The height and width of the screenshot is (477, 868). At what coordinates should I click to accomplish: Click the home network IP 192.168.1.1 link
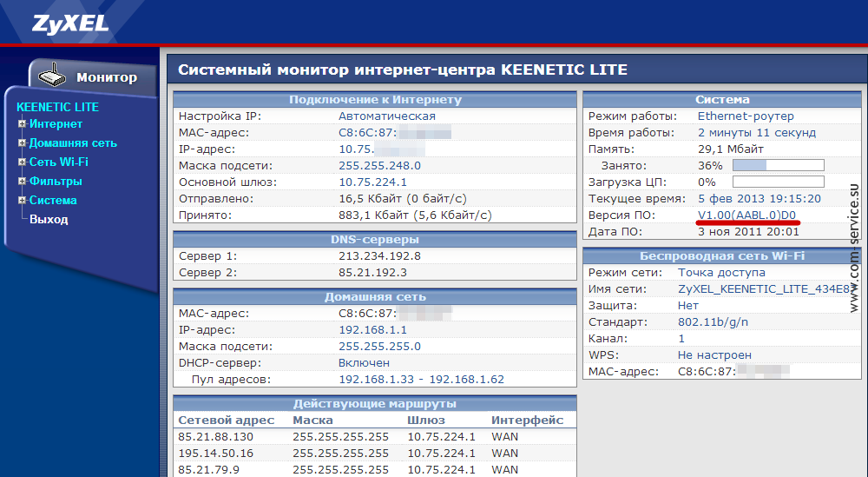point(372,330)
